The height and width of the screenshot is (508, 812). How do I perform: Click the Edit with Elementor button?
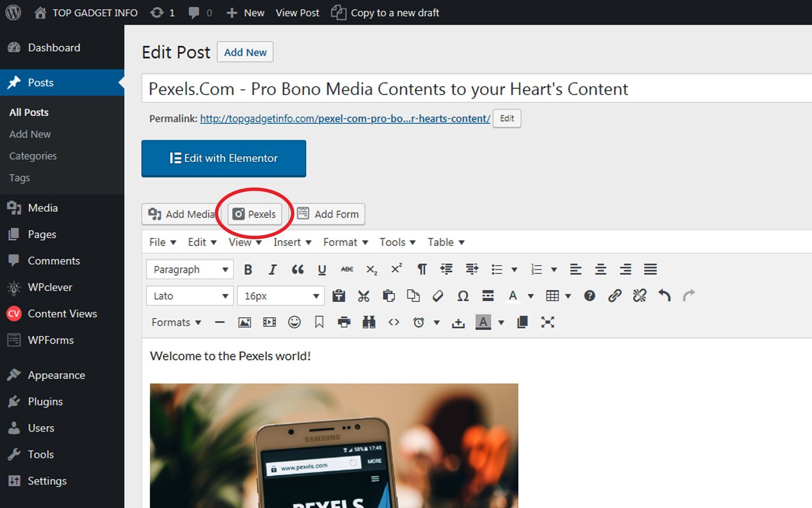[224, 158]
